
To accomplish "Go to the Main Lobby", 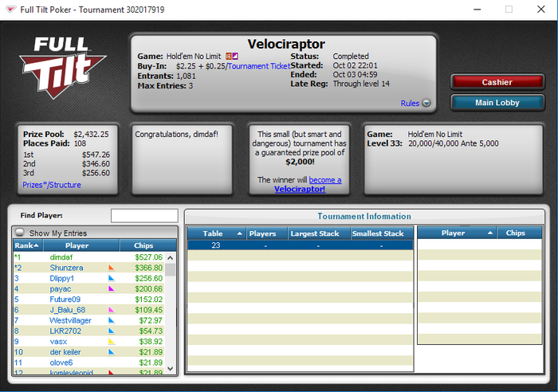I will [497, 103].
